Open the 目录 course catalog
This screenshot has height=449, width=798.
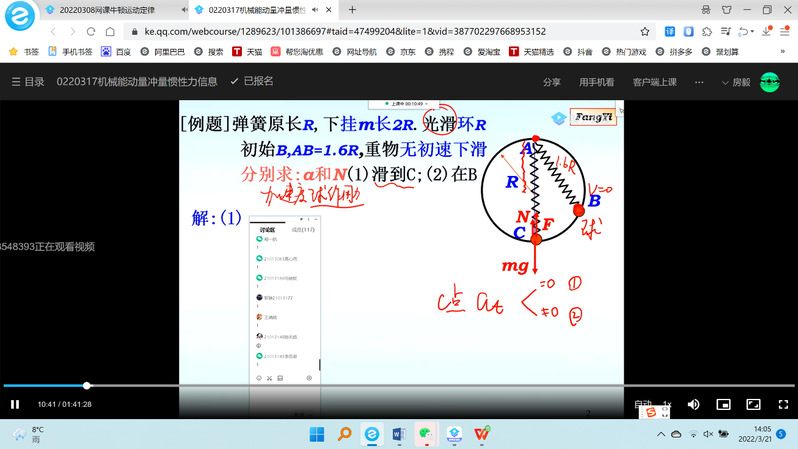[x=28, y=82]
